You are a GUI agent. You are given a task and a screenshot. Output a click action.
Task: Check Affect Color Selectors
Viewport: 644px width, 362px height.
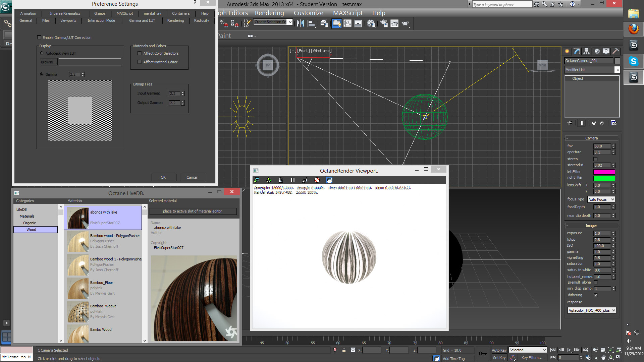[140, 53]
